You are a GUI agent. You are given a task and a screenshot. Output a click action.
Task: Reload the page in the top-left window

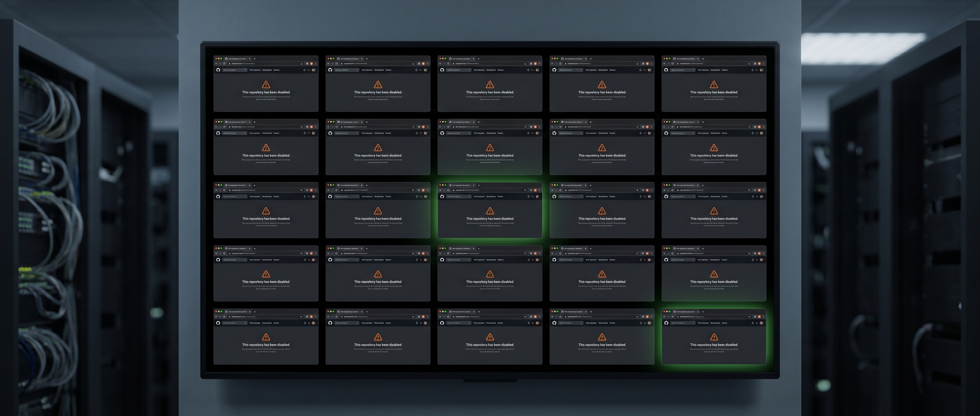point(225,63)
